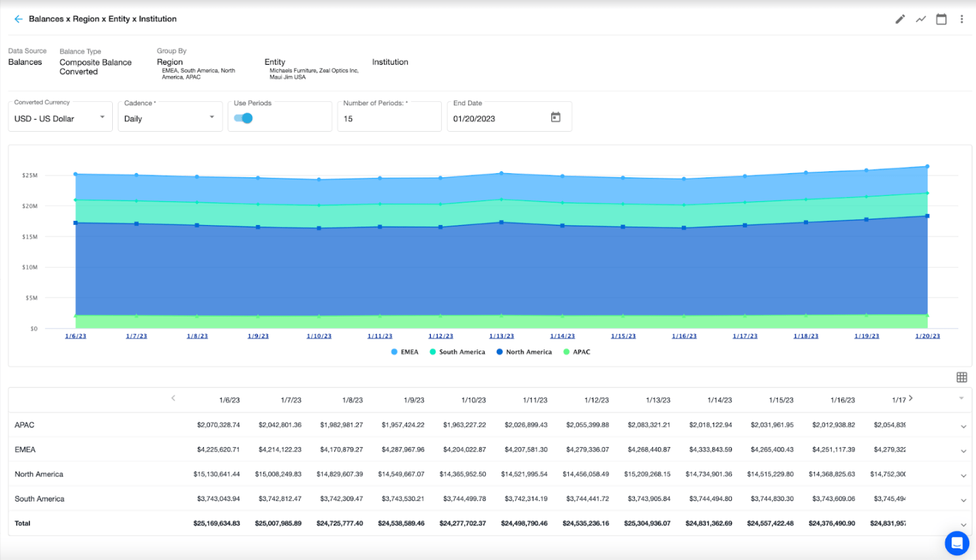Expand the APAC table row
This screenshot has width=976, height=560.
pyautogui.click(x=963, y=426)
